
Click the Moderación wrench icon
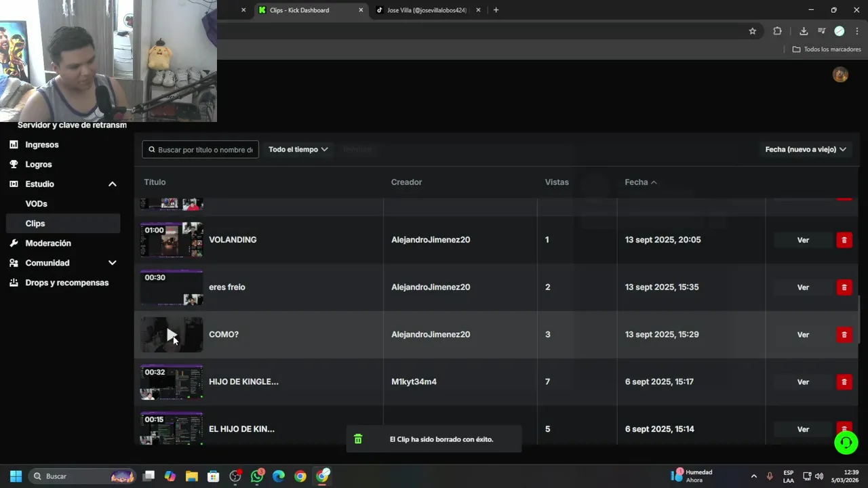point(14,243)
